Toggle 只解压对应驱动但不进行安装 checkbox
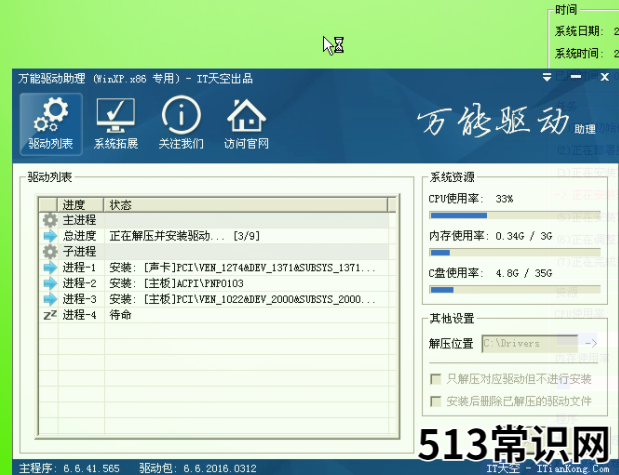The height and width of the screenshot is (475, 619). point(435,379)
